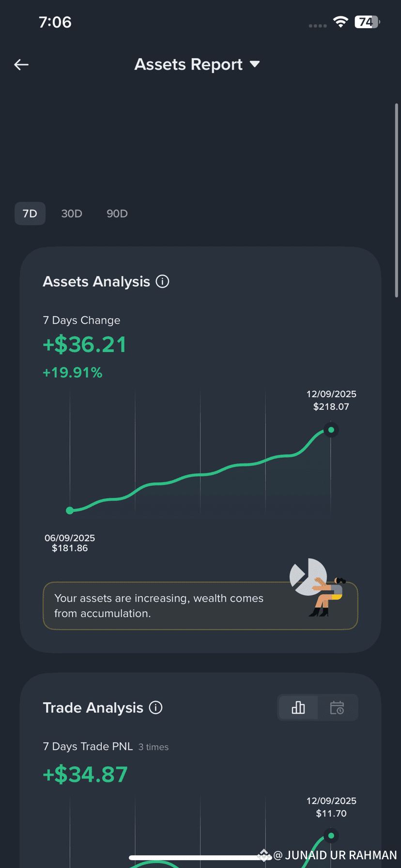Tap the +$36.21 seven days change value

click(x=85, y=345)
